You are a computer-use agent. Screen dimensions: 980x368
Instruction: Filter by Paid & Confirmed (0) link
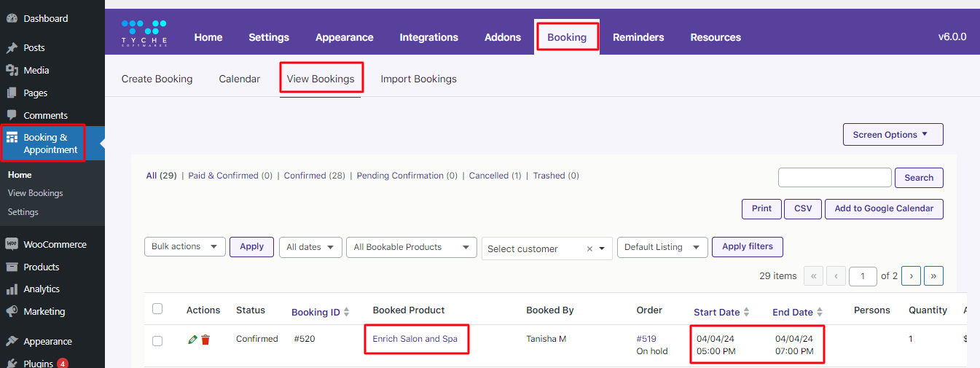pos(230,176)
